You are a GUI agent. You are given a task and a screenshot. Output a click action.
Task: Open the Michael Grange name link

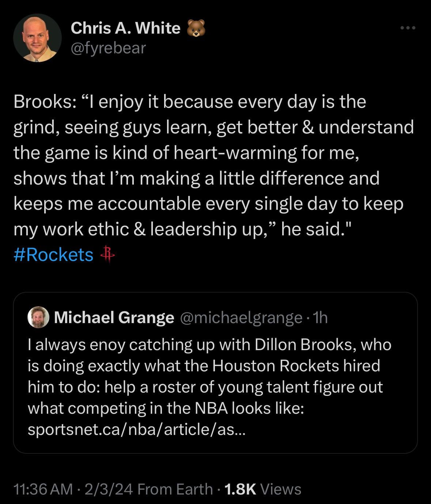click(x=114, y=317)
